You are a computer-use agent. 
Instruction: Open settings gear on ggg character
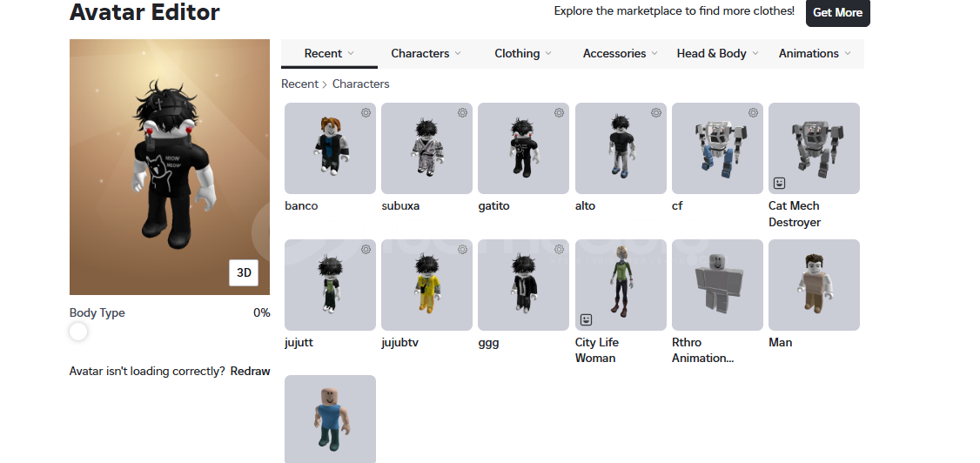point(560,249)
